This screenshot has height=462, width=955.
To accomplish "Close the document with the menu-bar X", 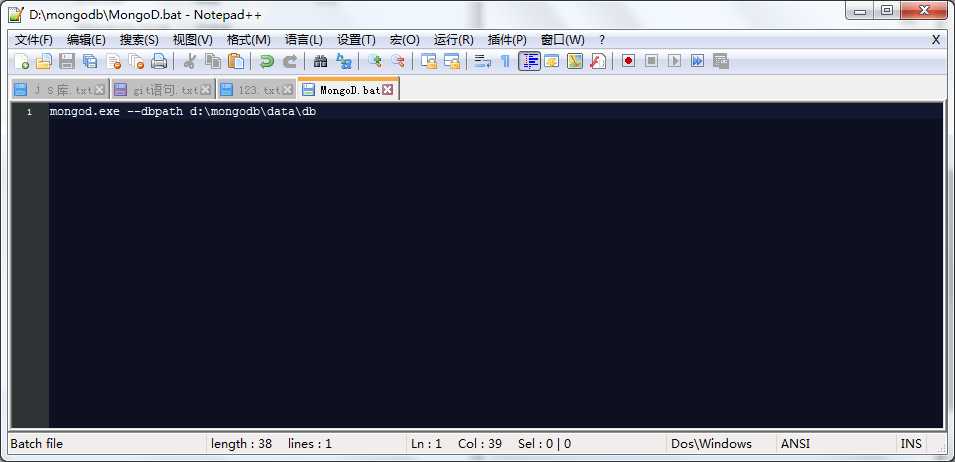I will point(936,40).
